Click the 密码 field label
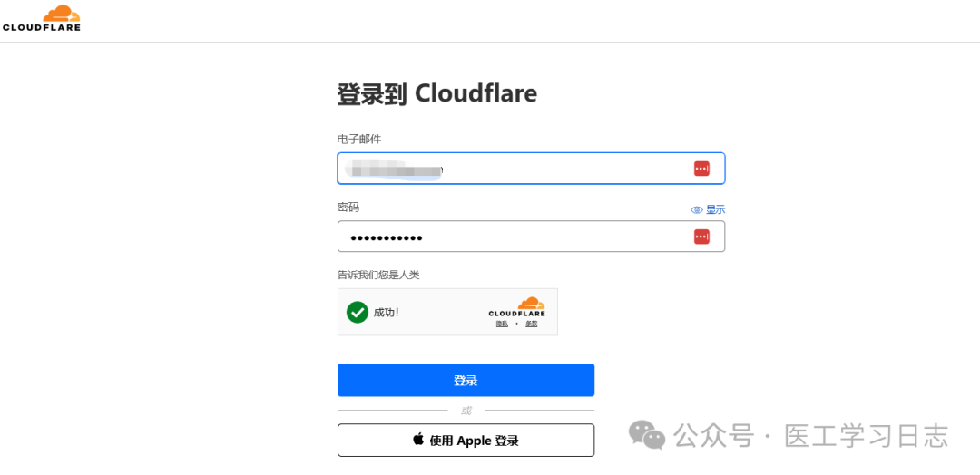Image resolution: width=980 pixels, height=475 pixels. pos(348,208)
